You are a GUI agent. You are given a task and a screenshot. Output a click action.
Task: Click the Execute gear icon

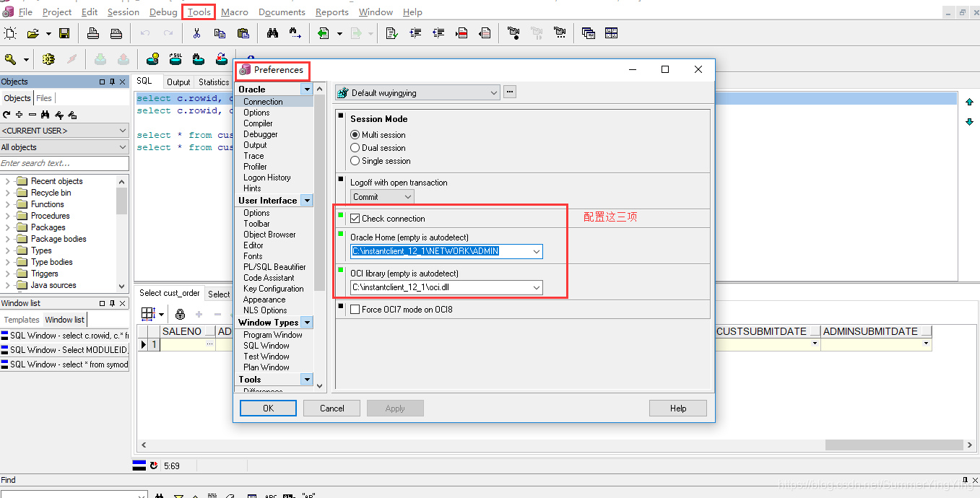48,59
